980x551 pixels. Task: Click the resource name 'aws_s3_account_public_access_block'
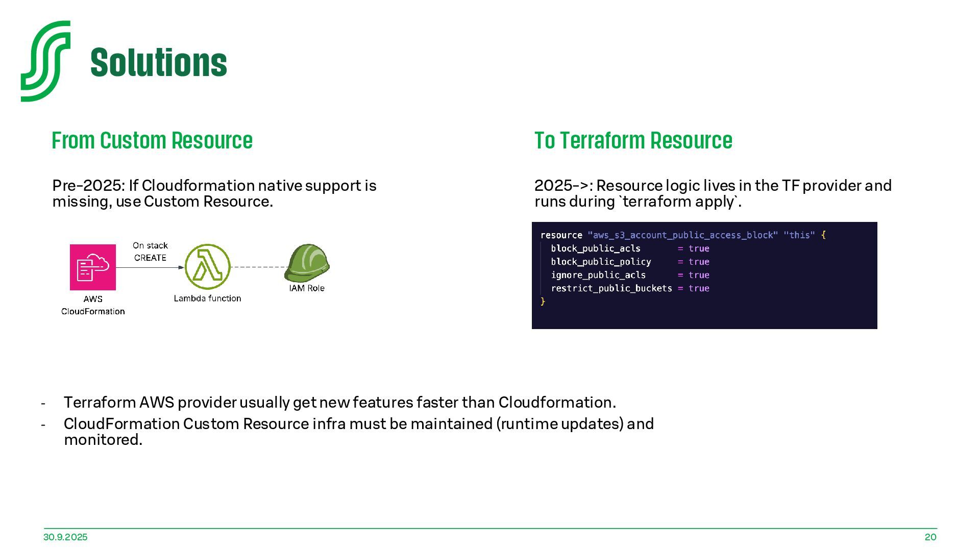[x=682, y=235]
